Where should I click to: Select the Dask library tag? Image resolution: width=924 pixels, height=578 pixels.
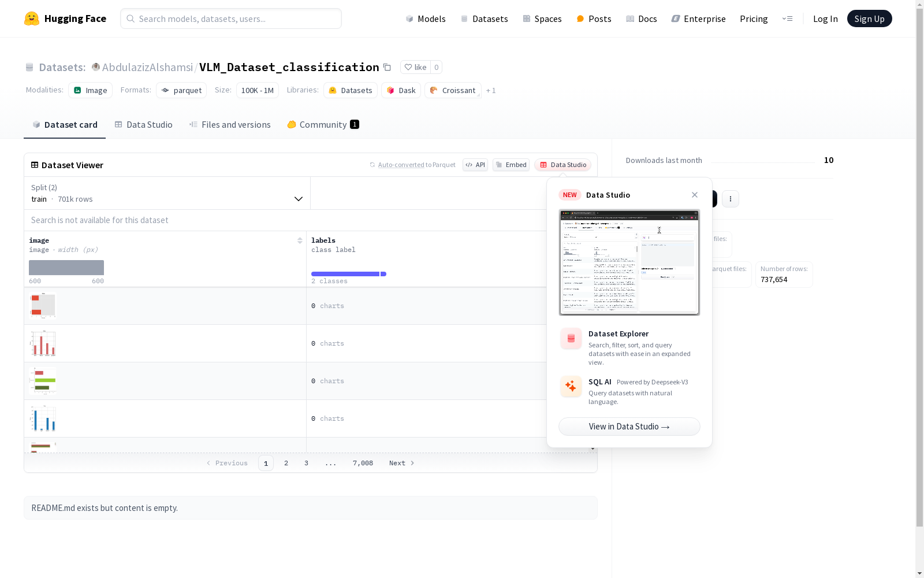[x=401, y=90]
